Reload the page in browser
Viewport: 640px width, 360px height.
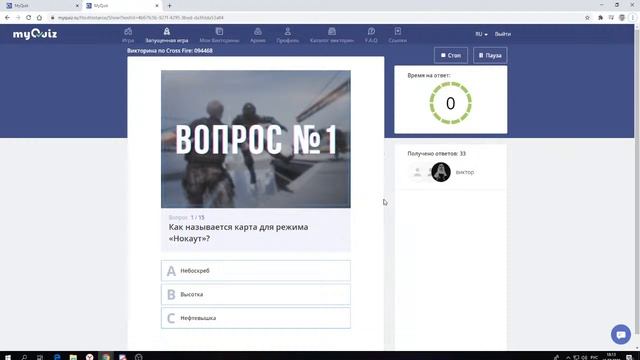[29, 18]
